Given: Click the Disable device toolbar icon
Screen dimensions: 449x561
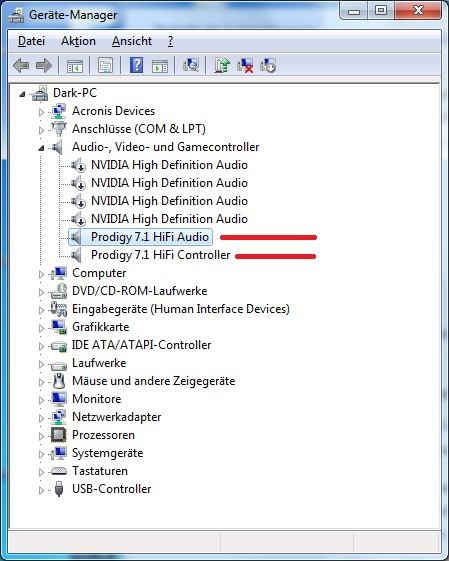Looking at the screenshot, I should pos(268,65).
